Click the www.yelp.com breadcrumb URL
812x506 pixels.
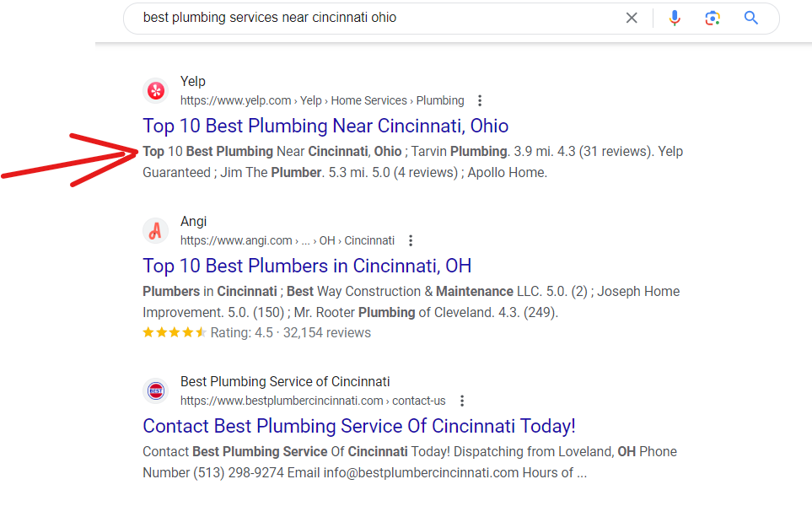point(236,100)
